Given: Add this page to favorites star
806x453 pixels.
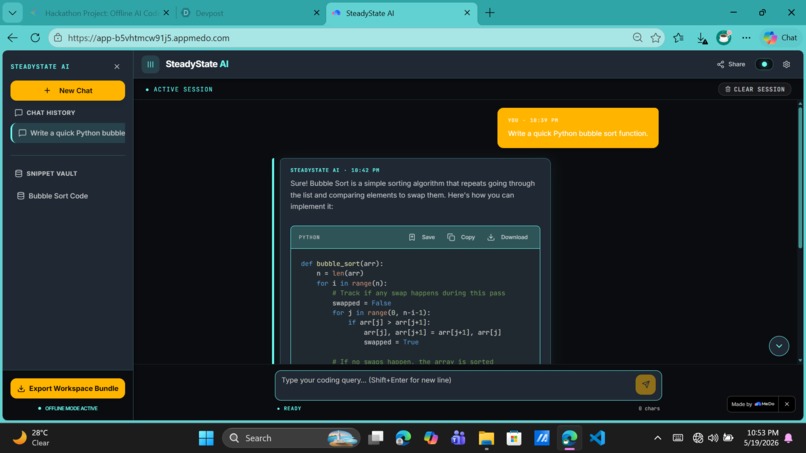Looking at the screenshot, I should point(655,38).
